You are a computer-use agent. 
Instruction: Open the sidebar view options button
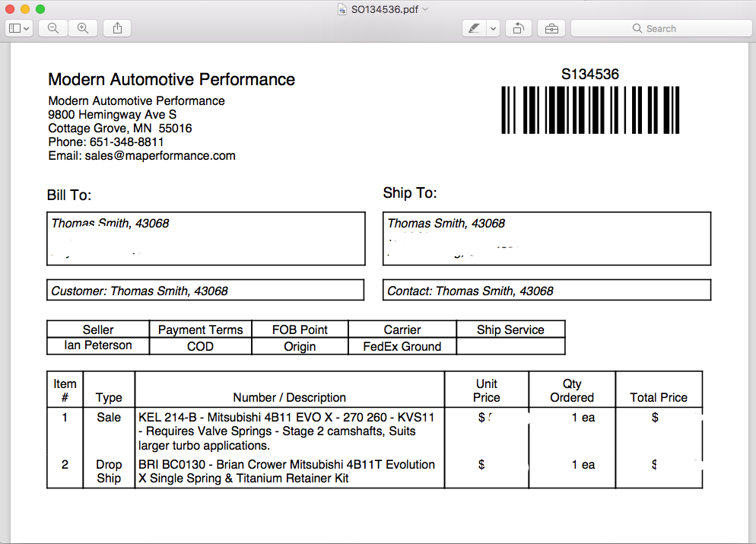(x=15, y=28)
